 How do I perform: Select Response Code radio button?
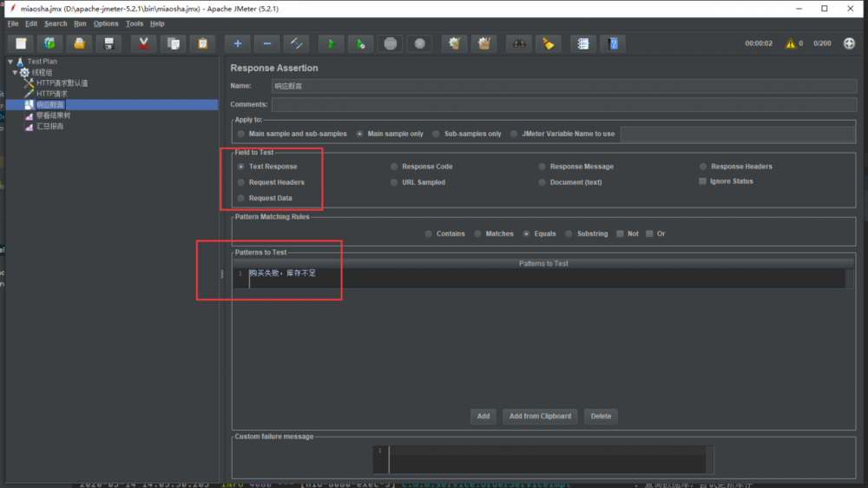pos(394,166)
